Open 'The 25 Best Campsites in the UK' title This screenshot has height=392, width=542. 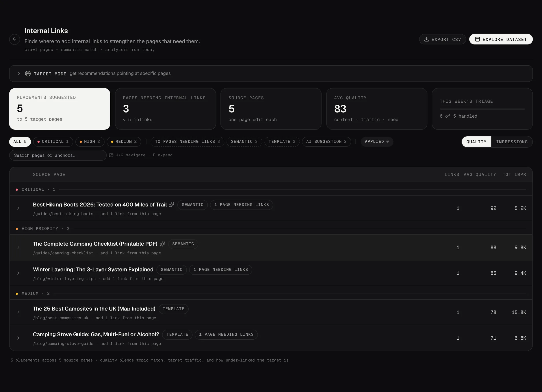coord(94,309)
